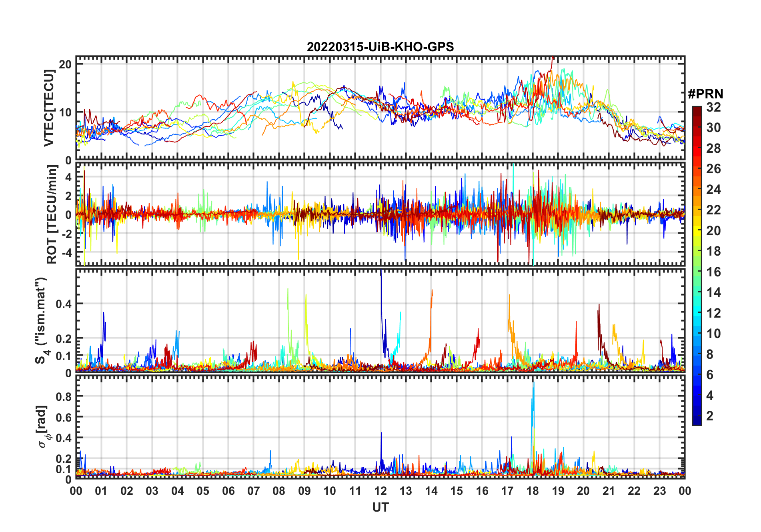Select PRN colorbar tick label 24

[x=713, y=190]
